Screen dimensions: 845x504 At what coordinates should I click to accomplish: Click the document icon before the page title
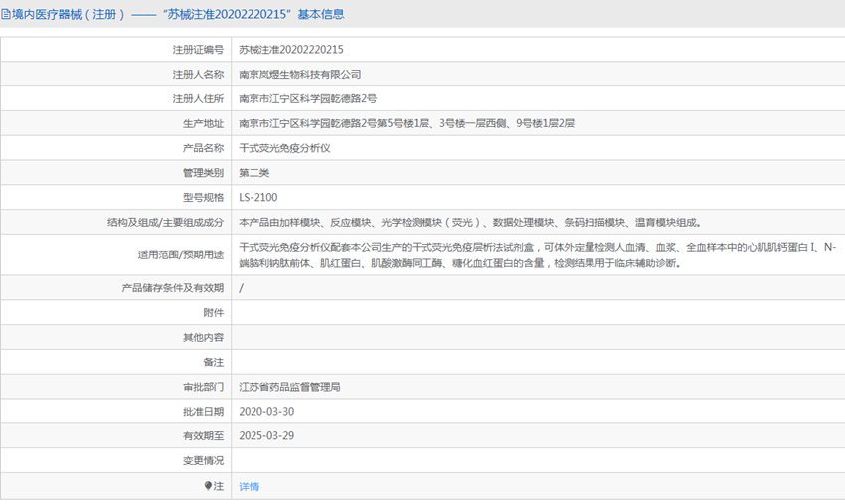(7, 15)
